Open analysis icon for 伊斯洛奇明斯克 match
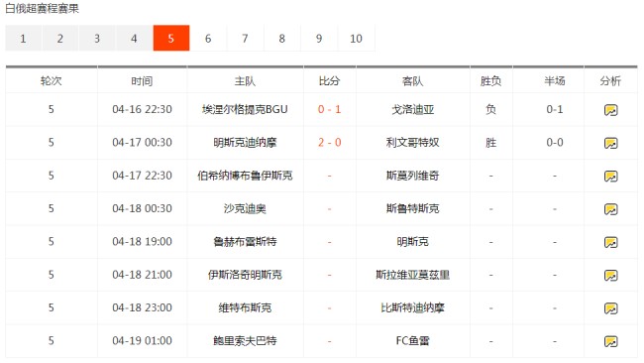The width and height of the screenshot is (644, 363). (610, 275)
